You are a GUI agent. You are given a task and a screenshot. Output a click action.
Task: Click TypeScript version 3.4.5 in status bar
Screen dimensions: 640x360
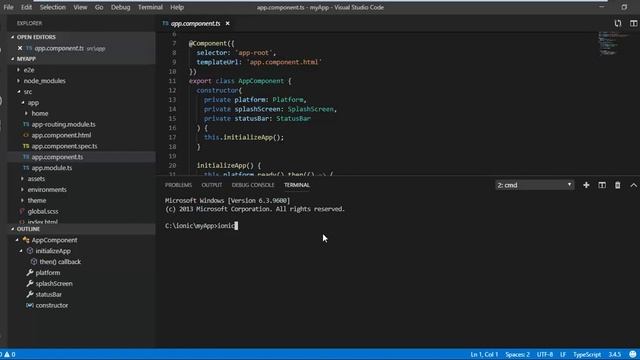615,354
